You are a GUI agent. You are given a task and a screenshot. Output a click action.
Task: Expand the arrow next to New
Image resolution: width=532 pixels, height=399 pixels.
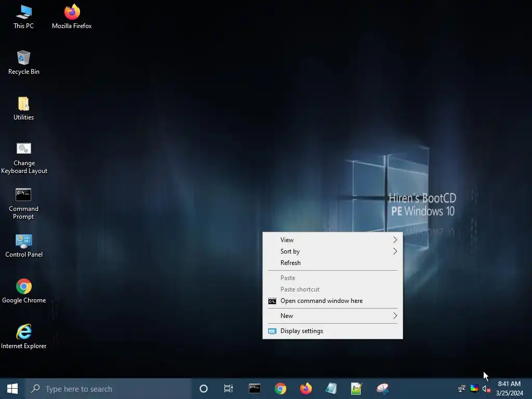point(395,316)
